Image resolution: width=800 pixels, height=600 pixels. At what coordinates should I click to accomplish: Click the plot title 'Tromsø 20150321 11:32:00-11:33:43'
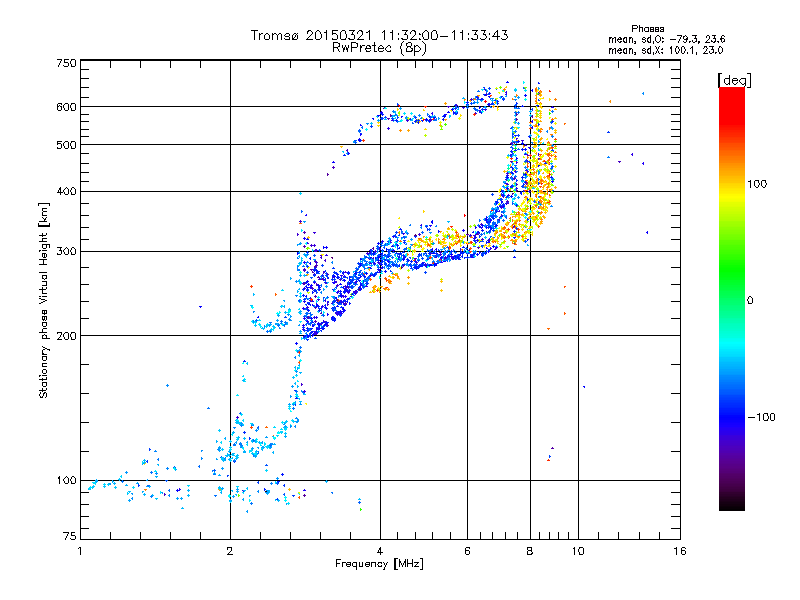(379, 35)
